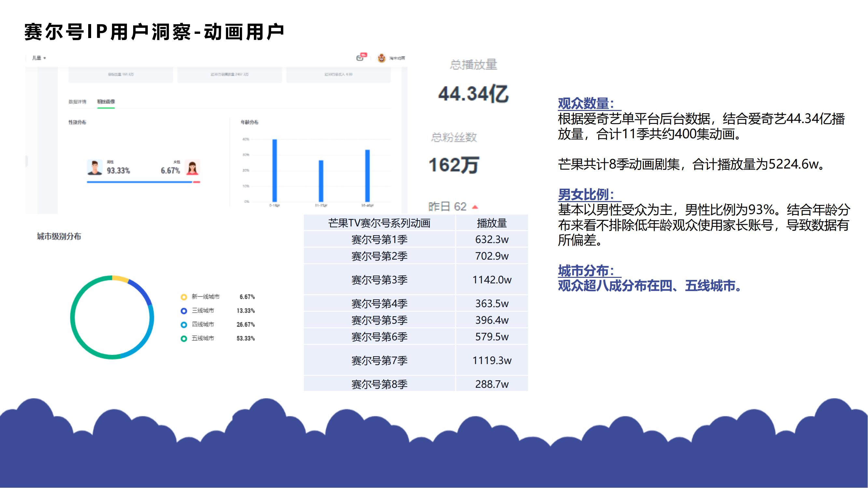868x488 pixels.
Task: Click the 芒果TV赛尔号系列动画 table header
Action: tap(379, 223)
